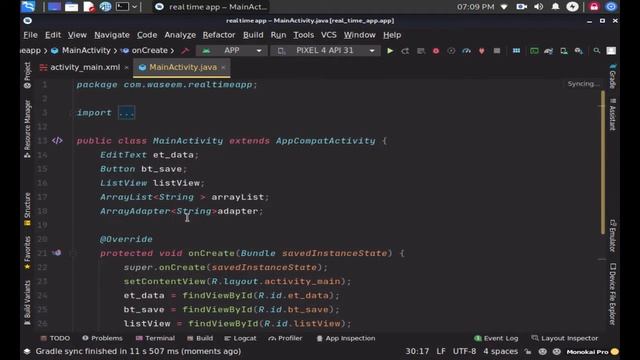The image size is (640, 360).
Task: Open the Device Manager icon in toolbar
Action: (564, 51)
